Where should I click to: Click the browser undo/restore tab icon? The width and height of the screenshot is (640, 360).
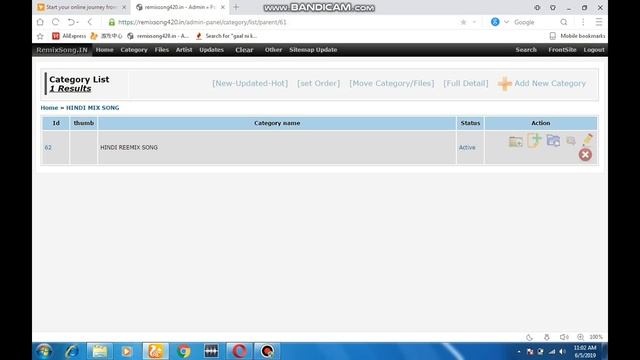click(72, 22)
